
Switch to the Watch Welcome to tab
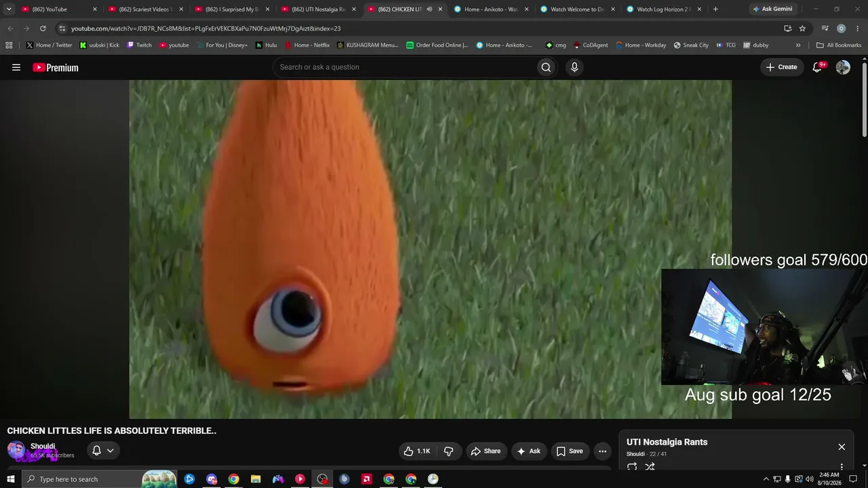tap(578, 9)
